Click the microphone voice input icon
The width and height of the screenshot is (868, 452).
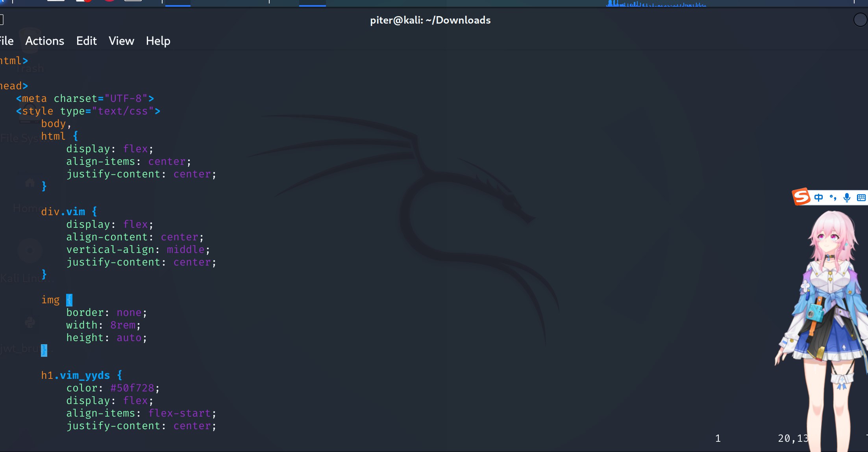847,197
